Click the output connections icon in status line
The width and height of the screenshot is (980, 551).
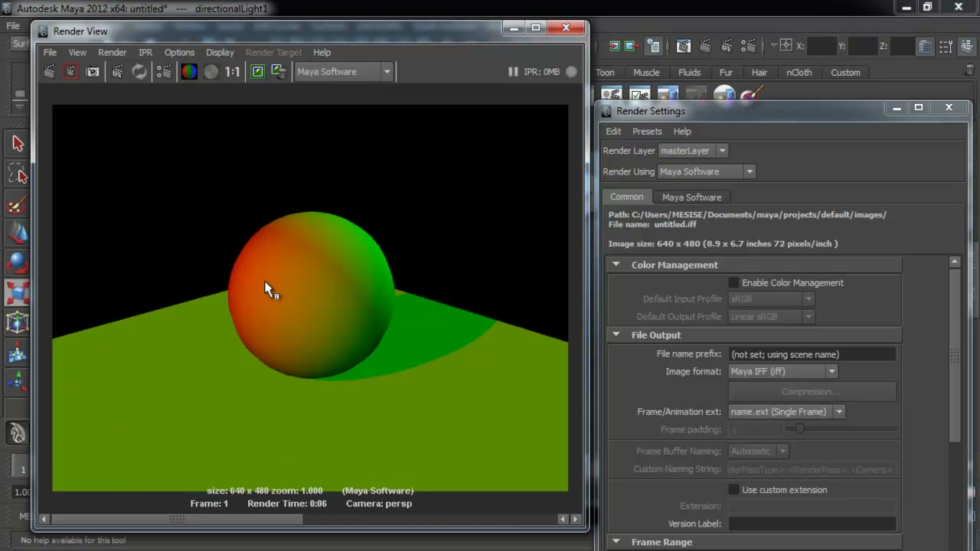633,46
